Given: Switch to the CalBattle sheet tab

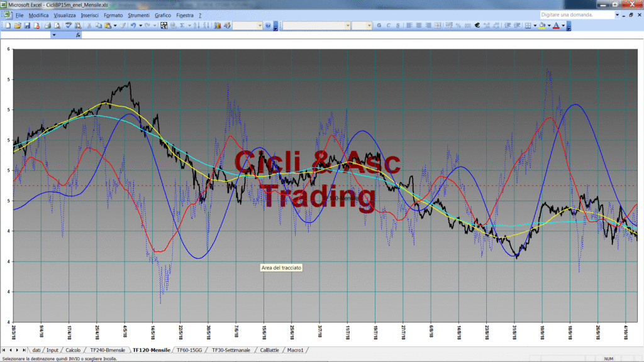Looking at the screenshot, I should coord(269,350).
